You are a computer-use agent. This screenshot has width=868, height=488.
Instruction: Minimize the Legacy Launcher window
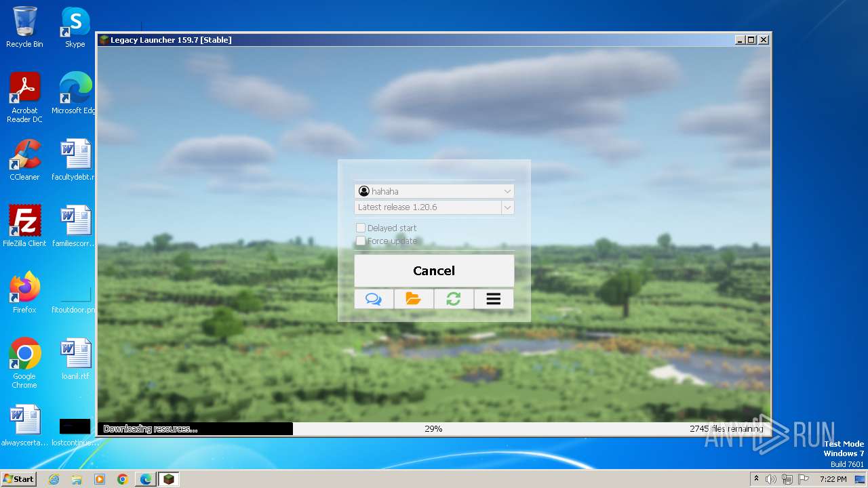click(x=740, y=40)
